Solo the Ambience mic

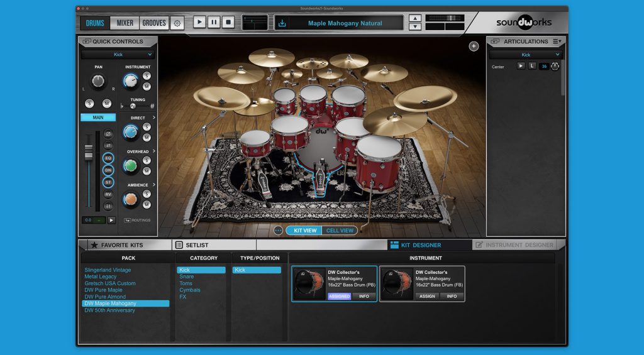click(147, 194)
